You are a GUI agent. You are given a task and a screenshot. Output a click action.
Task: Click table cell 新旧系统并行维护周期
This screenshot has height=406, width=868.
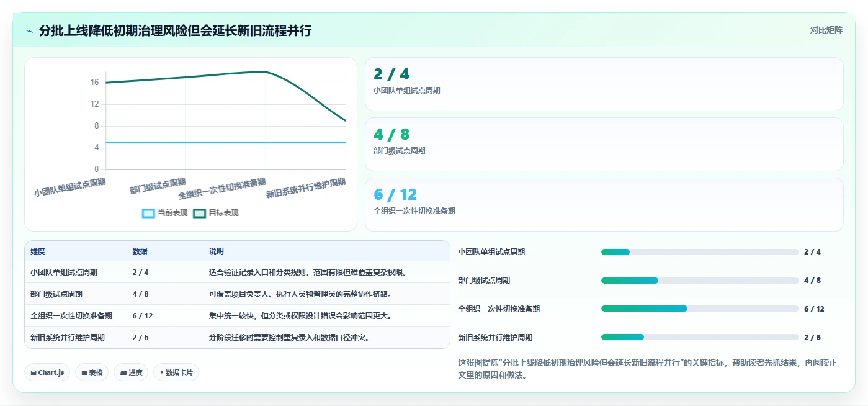(68, 337)
